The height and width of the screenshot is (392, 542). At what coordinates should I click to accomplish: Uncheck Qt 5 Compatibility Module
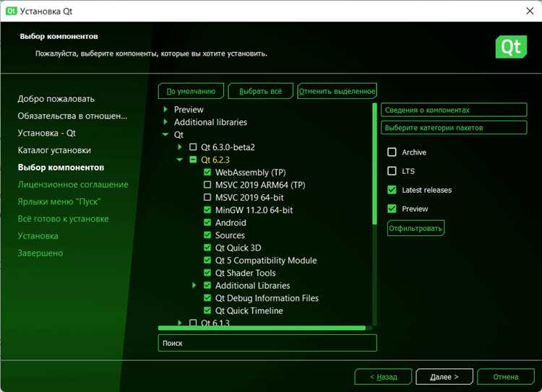tap(207, 260)
